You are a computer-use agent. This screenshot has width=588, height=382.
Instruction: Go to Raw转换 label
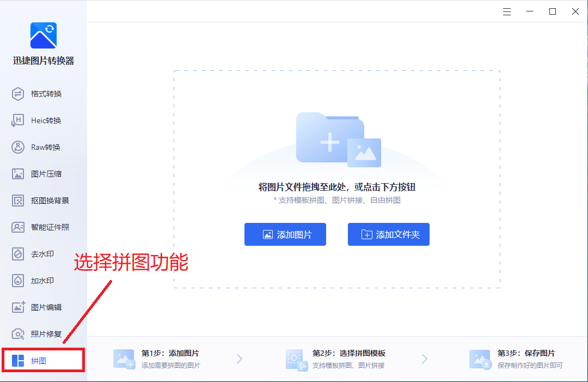[x=46, y=147]
